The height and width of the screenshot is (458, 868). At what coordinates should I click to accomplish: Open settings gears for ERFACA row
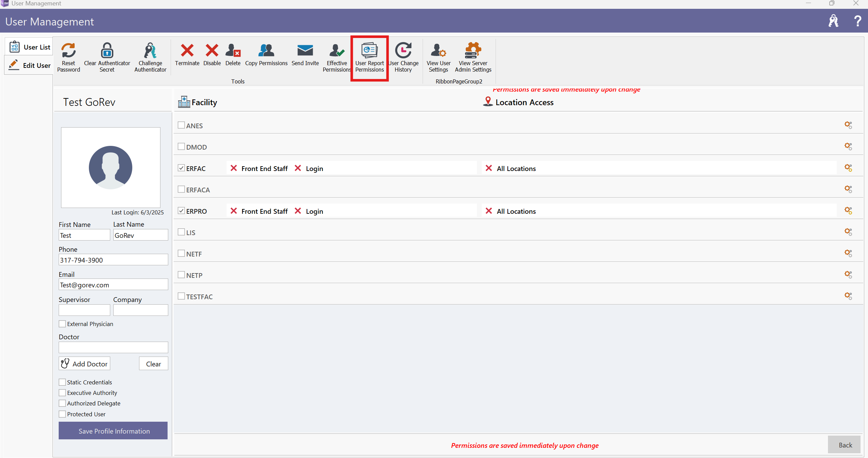(848, 189)
